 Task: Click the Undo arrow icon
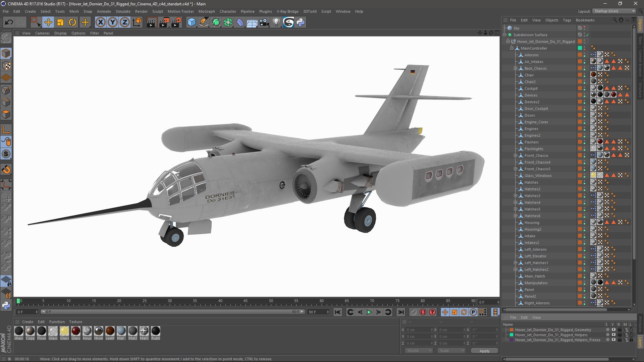click(9, 22)
